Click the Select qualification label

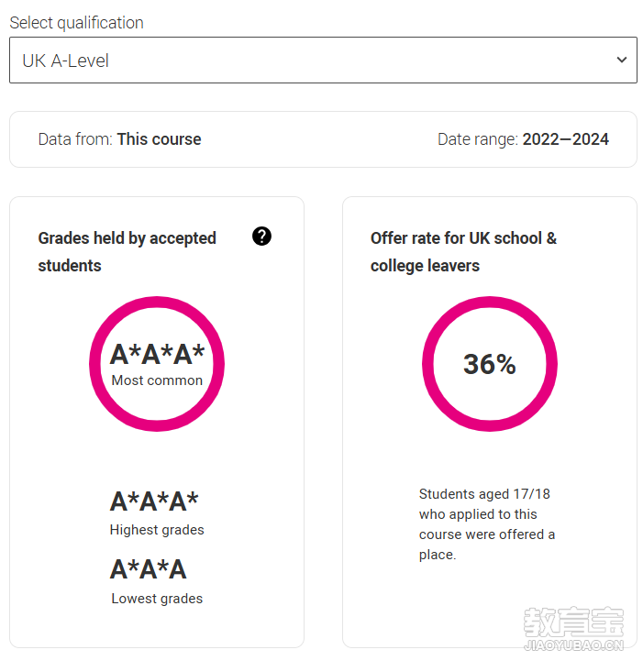(x=76, y=23)
